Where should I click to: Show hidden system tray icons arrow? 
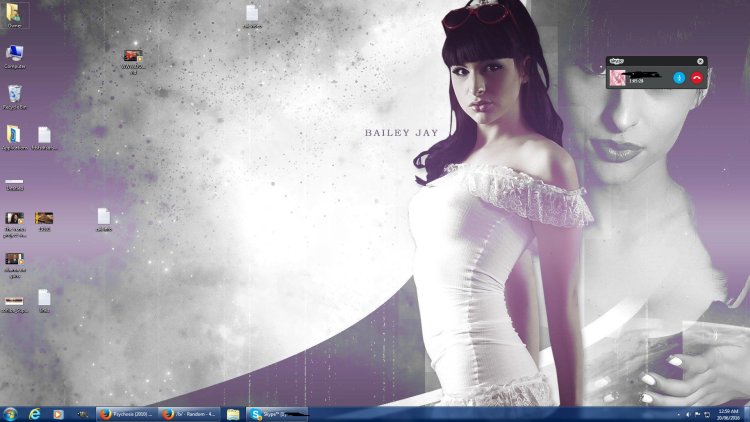678,415
